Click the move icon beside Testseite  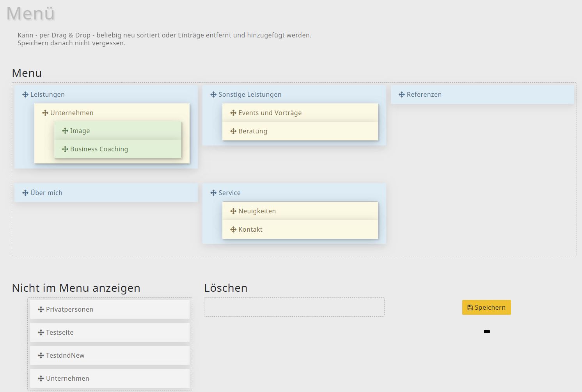pyautogui.click(x=41, y=332)
